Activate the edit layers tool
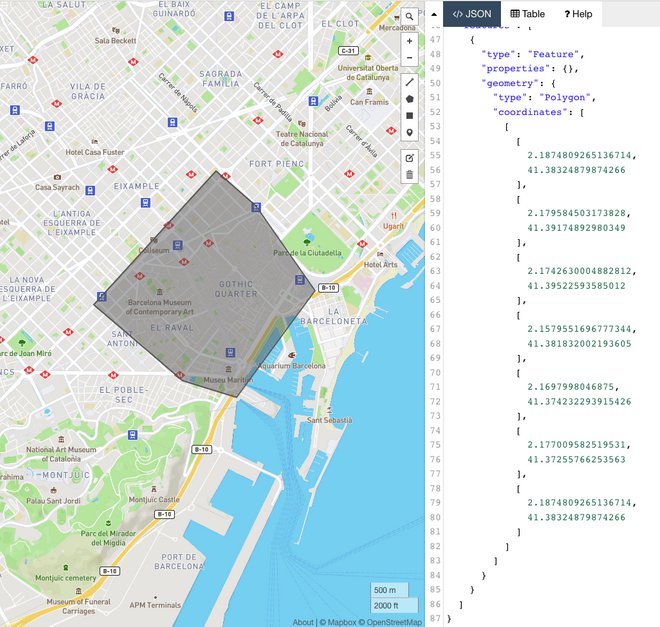This screenshot has height=627, width=660. point(409,158)
